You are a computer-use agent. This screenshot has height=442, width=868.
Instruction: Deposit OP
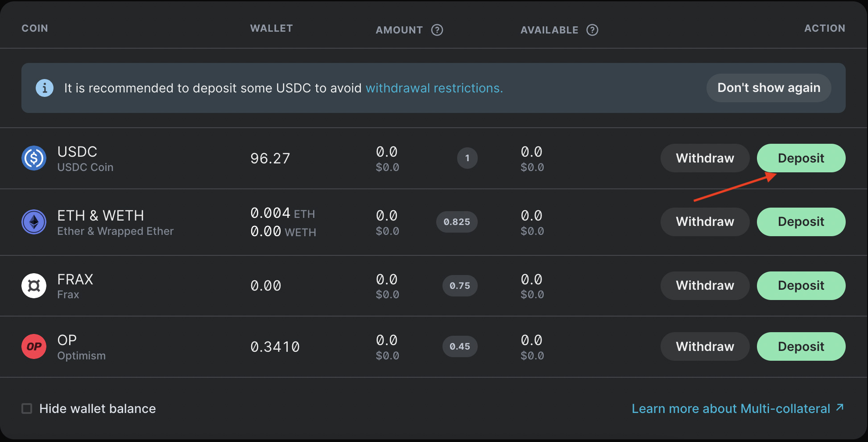click(801, 346)
